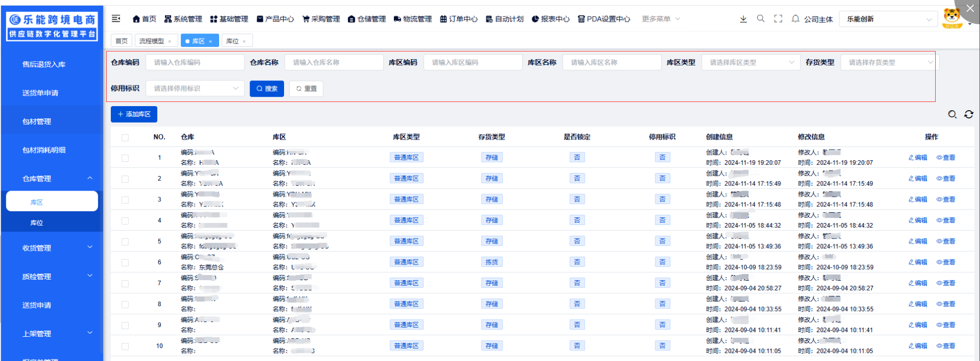Refresh the table with the reload icon

(x=969, y=114)
